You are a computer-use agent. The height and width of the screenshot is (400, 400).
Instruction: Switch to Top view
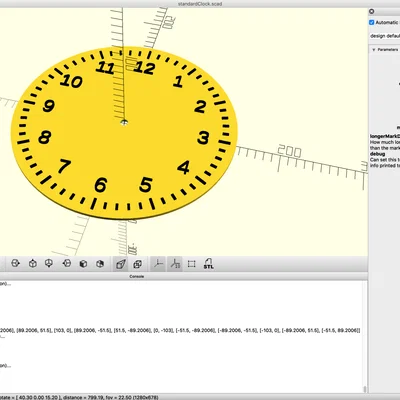(32, 264)
